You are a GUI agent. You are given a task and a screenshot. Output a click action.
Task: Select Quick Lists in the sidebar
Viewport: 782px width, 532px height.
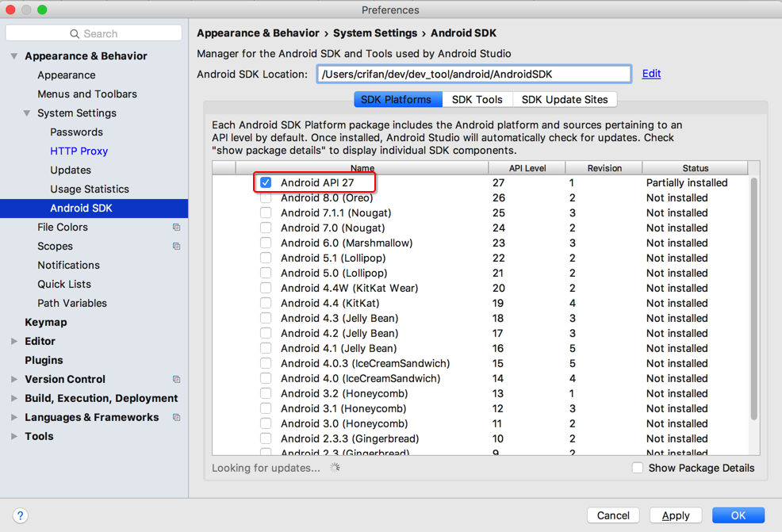pyautogui.click(x=64, y=284)
